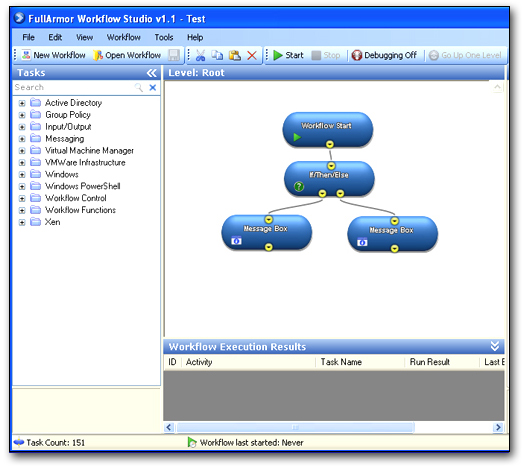Image resolution: width=526 pixels, height=470 pixels.
Task: Expand the Messaging tree node
Action: point(22,139)
